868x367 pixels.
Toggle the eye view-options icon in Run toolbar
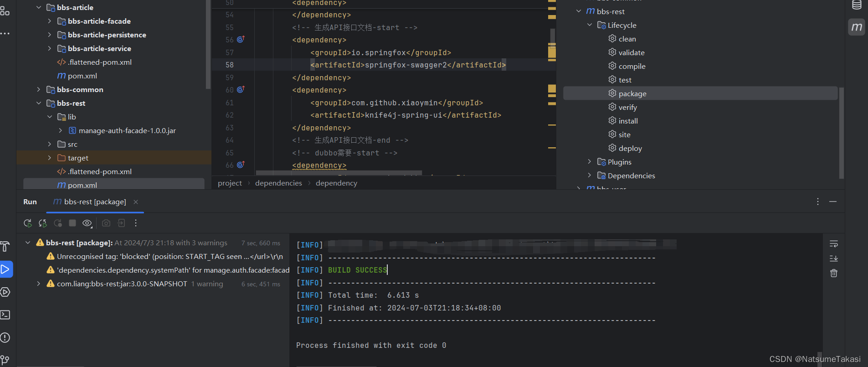pos(87,223)
